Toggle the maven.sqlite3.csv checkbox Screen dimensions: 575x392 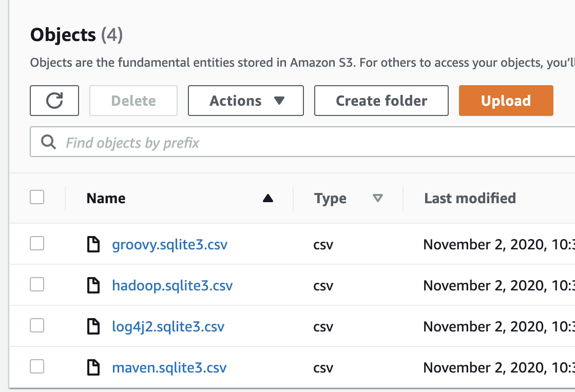coord(37,367)
